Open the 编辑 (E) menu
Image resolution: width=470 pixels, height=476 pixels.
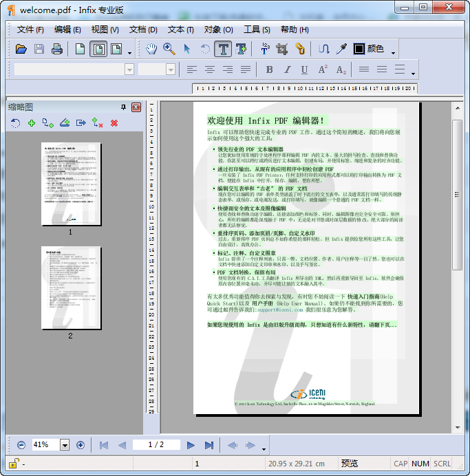click(67, 30)
